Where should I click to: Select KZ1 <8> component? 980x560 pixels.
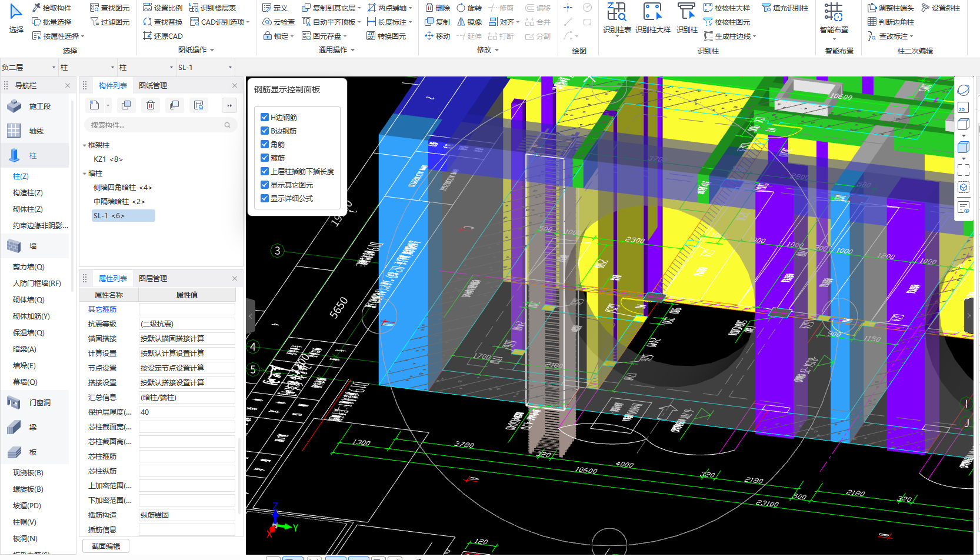108,159
